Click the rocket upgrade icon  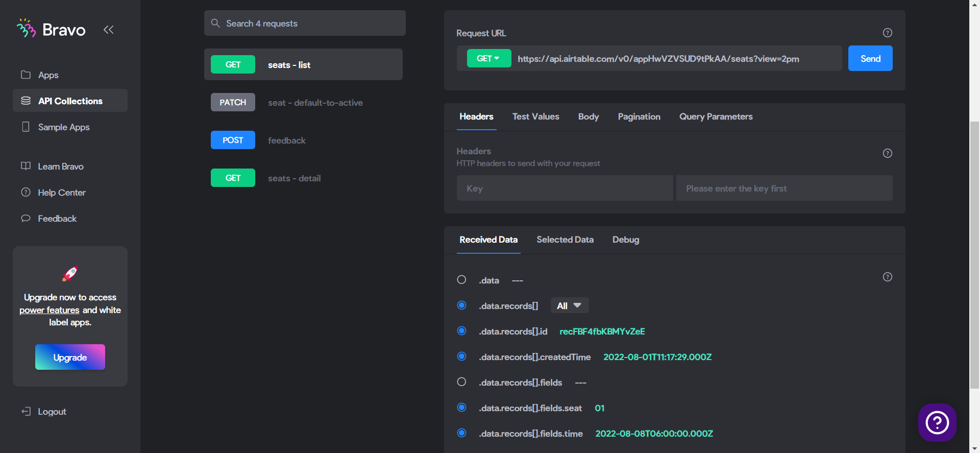click(x=70, y=274)
